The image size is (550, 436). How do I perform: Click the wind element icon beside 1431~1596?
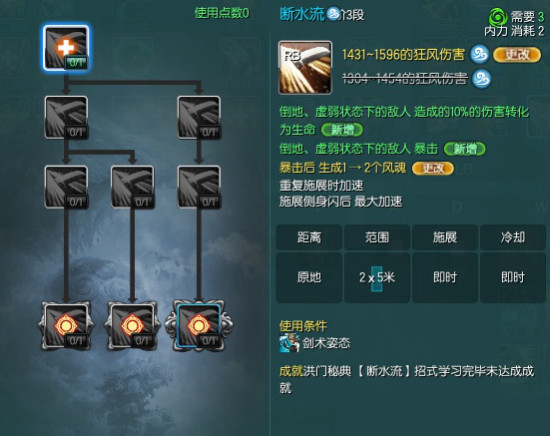(x=479, y=54)
